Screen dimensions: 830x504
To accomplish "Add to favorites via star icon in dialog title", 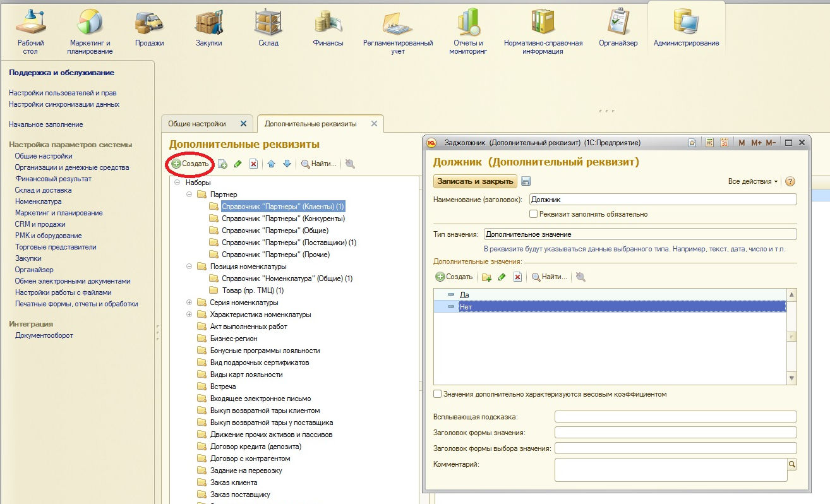I will click(692, 143).
